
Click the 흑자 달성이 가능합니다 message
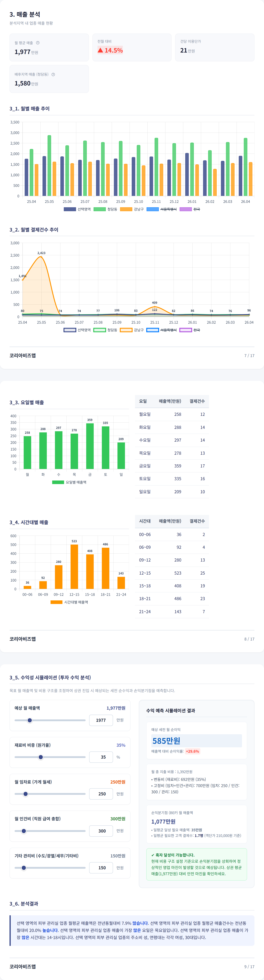pos(173,855)
